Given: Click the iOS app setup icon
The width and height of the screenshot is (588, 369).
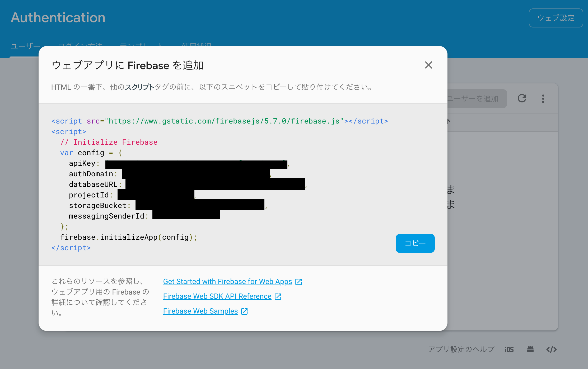Looking at the screenshot, I should pos(509,349).
